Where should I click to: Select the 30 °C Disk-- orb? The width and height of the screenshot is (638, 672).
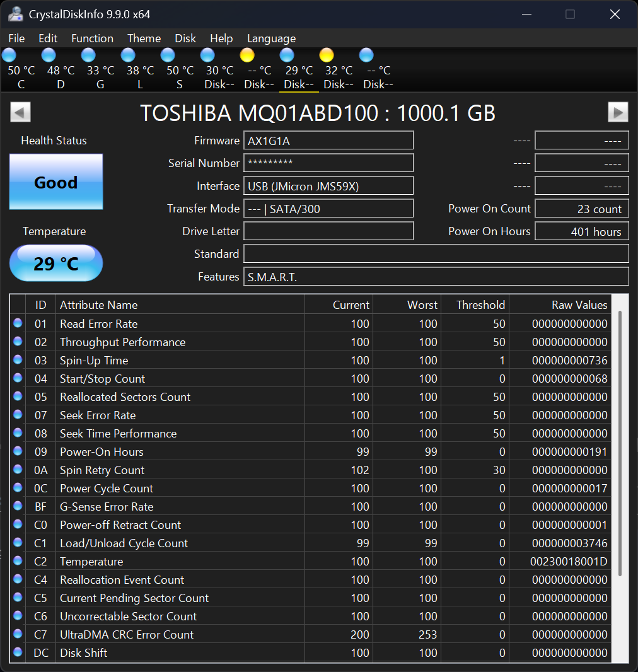(x=207, y=55)
